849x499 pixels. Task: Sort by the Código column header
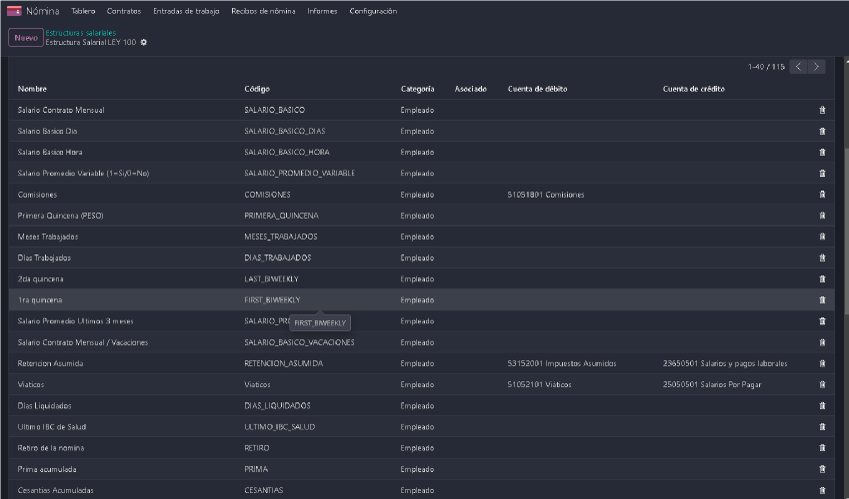tap(257, 89)
